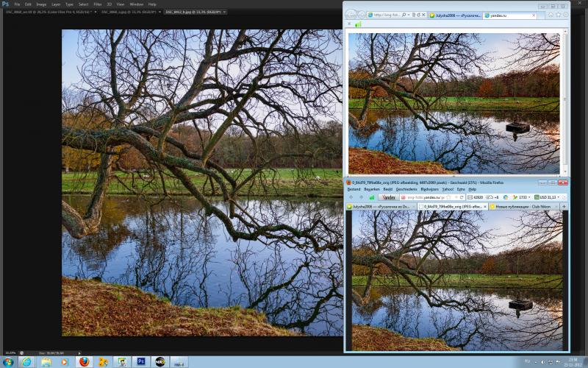Expand the Photoshop document tab overflow arrow
Image resolution: width=588 pixels, height=368 pixels.
(x=225, y=12)
